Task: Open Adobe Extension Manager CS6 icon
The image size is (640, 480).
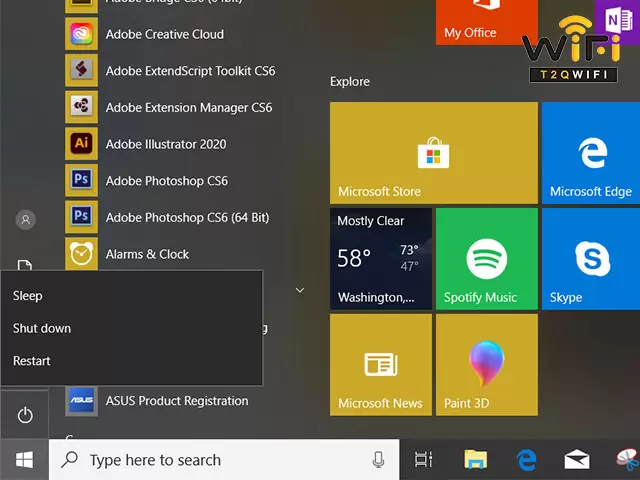Action: point(81,107)
